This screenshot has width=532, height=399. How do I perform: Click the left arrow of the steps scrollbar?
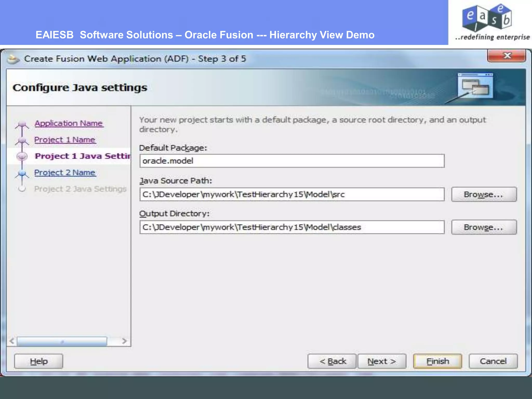[x=12, y=341]
